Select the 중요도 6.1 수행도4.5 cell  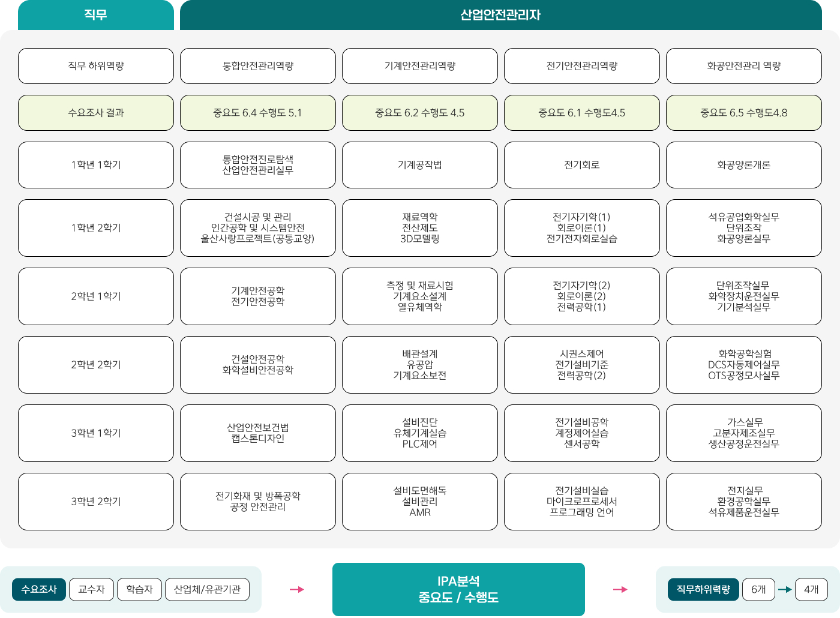point(582,113)
